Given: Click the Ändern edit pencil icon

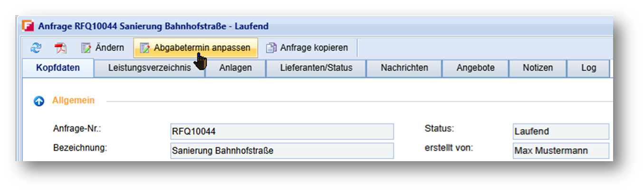Looking at the screenshot, I should pos(86,48).
